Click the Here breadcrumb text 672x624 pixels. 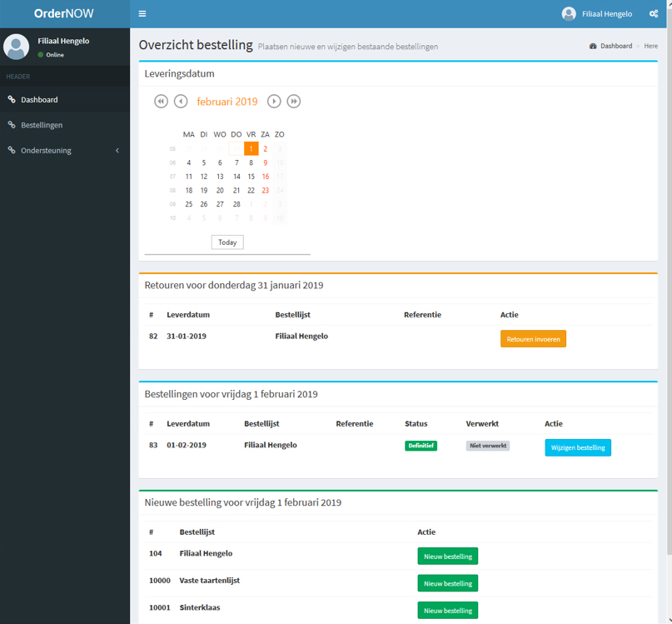(650, 46)
